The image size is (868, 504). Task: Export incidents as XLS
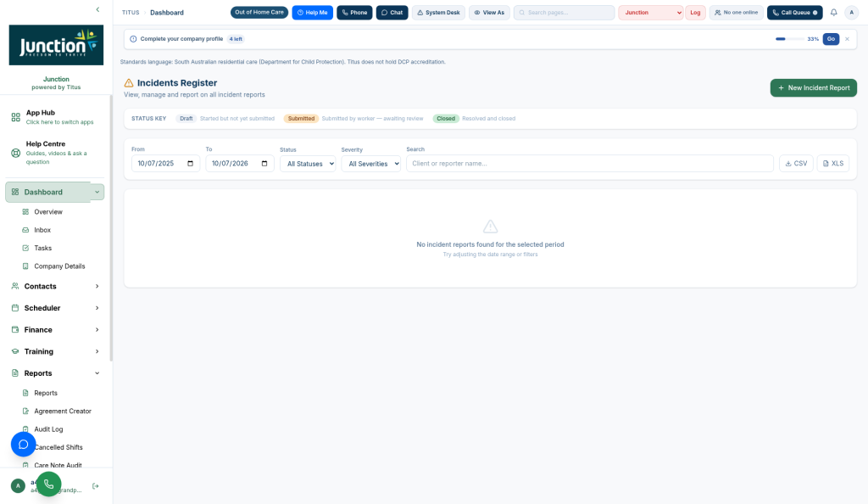[833, 164]
